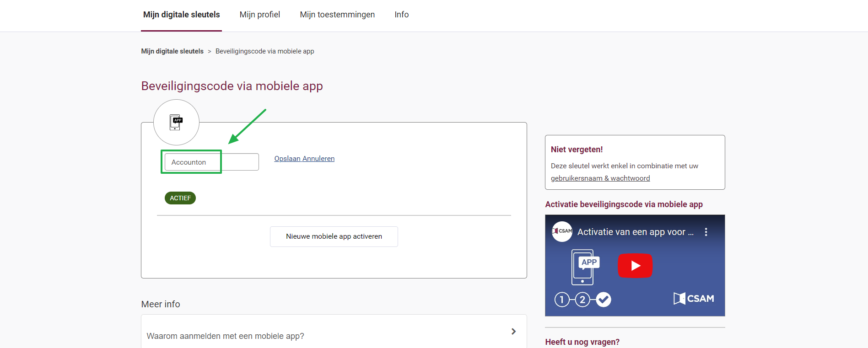Open the video's three-dot options menu

(706, 232)
